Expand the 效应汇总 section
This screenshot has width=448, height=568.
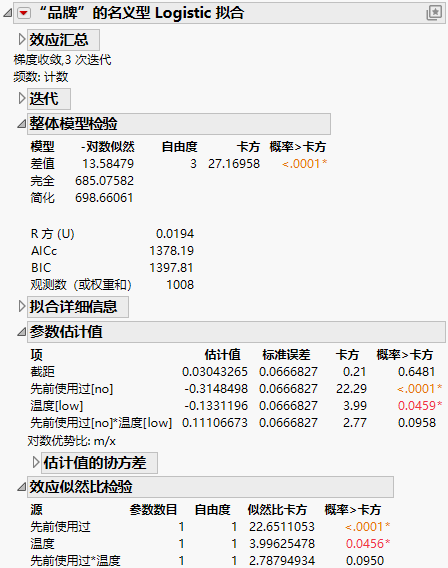coord(22,39)
